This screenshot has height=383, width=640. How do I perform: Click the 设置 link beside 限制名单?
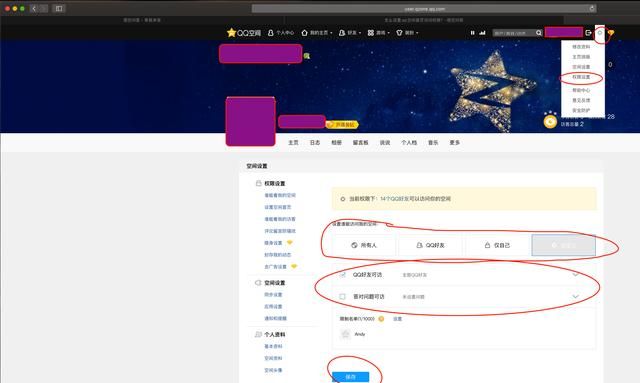coord(397,319)
